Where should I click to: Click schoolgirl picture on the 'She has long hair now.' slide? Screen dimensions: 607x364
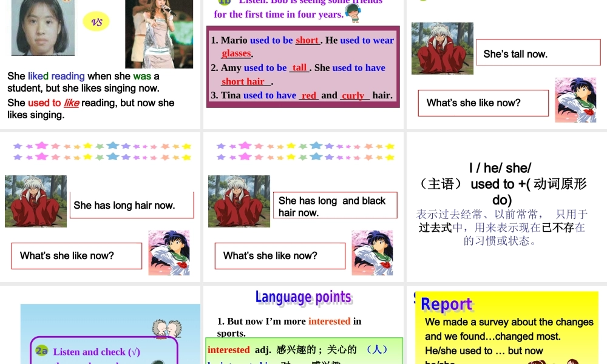pos(169,253)
